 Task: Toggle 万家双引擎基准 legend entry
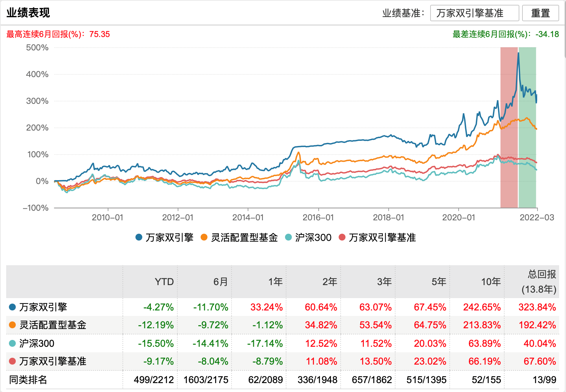pos(377,237)
